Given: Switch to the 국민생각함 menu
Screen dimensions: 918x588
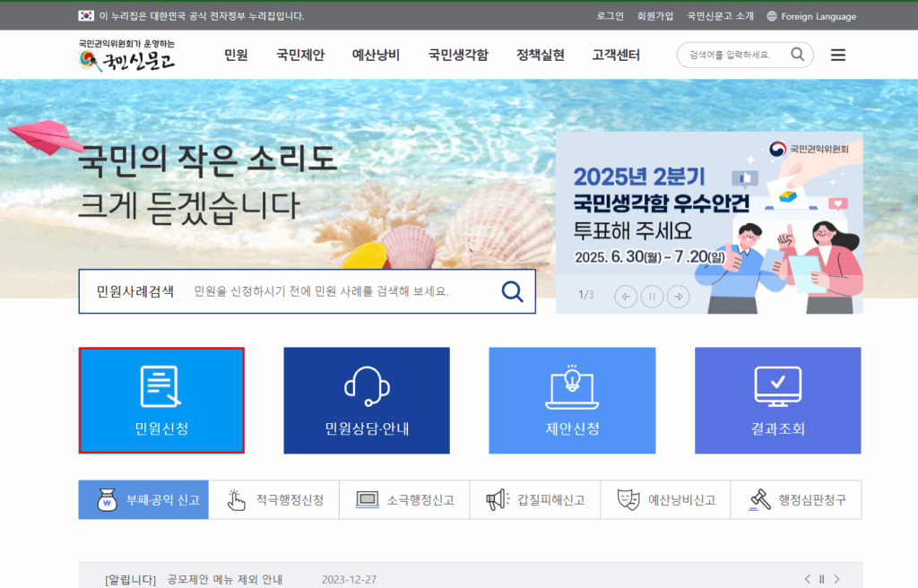Looking at the screenshot, I should pos(458,54).
